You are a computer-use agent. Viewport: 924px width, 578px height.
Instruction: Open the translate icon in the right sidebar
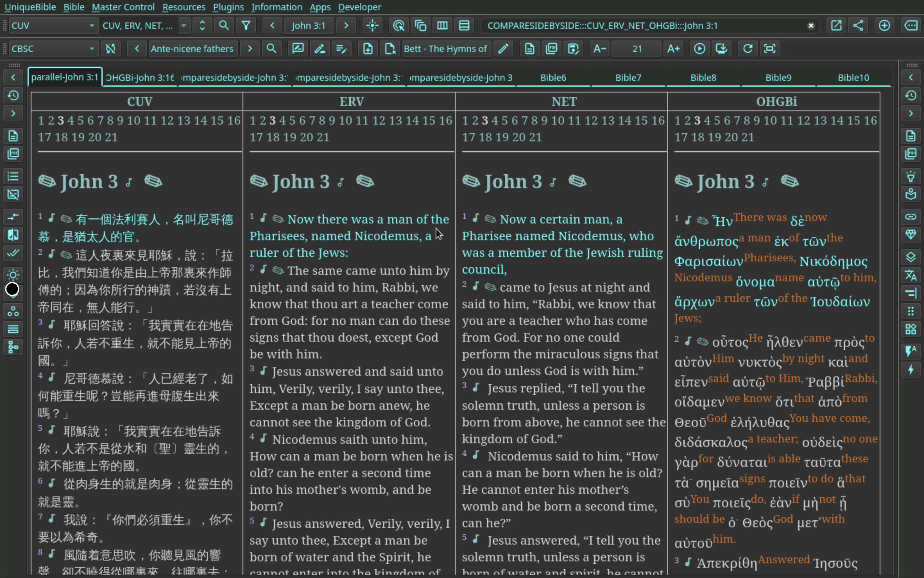(911, 275)
